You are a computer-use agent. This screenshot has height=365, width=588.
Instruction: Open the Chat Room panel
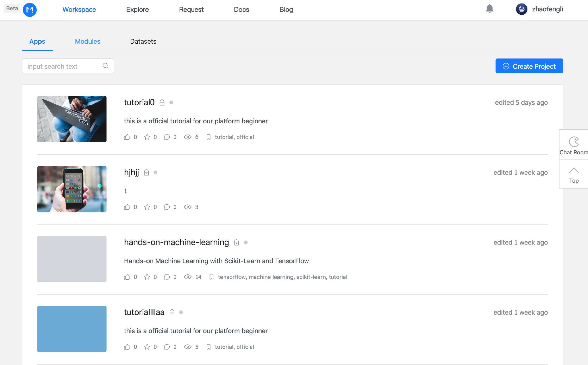(x=573, y=145)
